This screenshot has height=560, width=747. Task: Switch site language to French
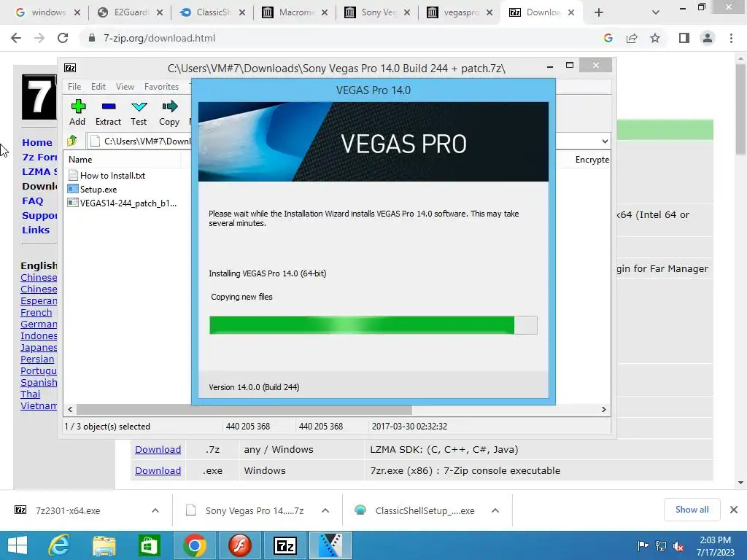(36, 313)
